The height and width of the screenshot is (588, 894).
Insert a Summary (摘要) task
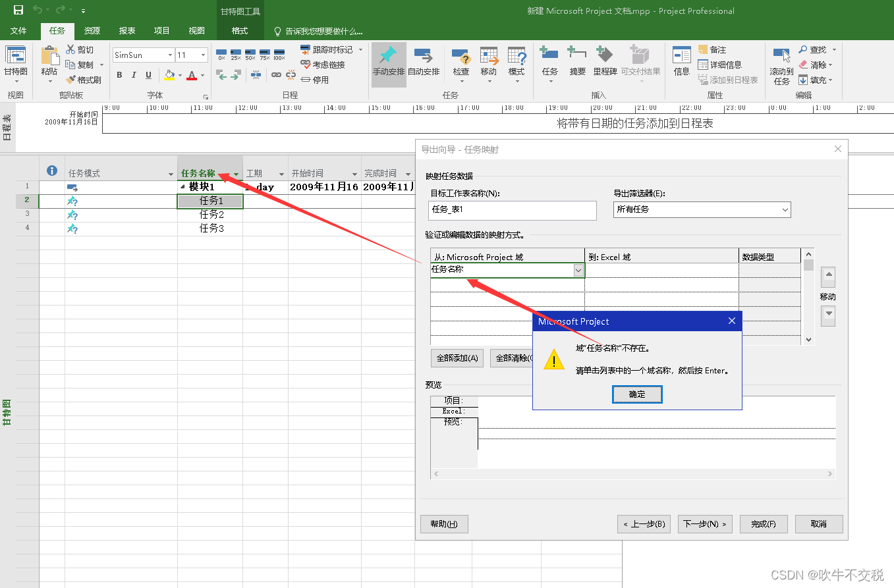click(x=578, y=61)
